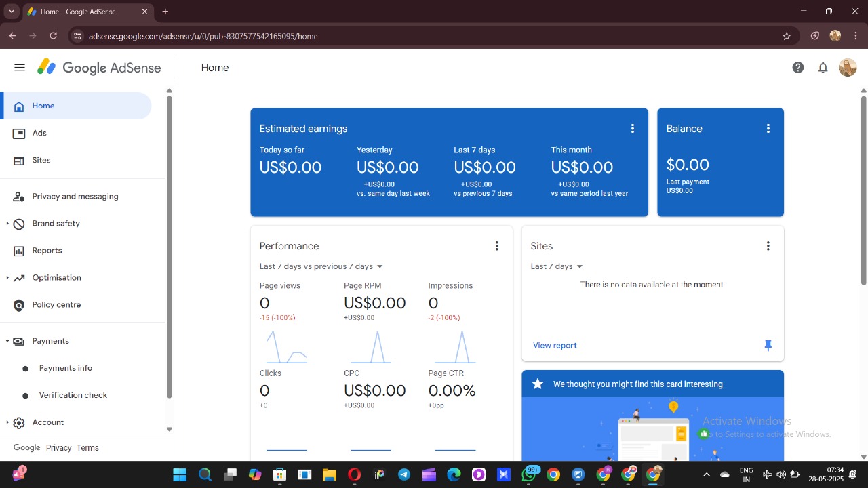This screenshot has width=868, height=488.
Task: Click the star icon on suggestion card
Action: coord(538,384)
